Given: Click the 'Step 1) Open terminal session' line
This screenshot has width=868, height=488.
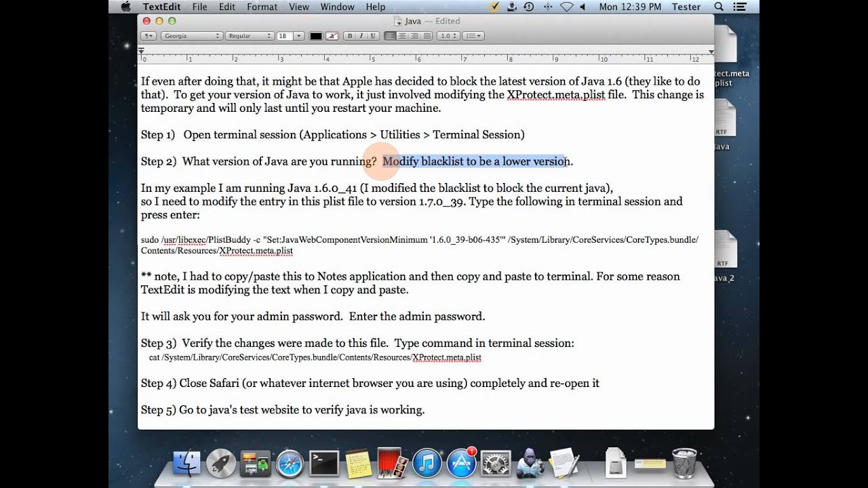Looking at the screenshot, I should (x=332, y=135).
